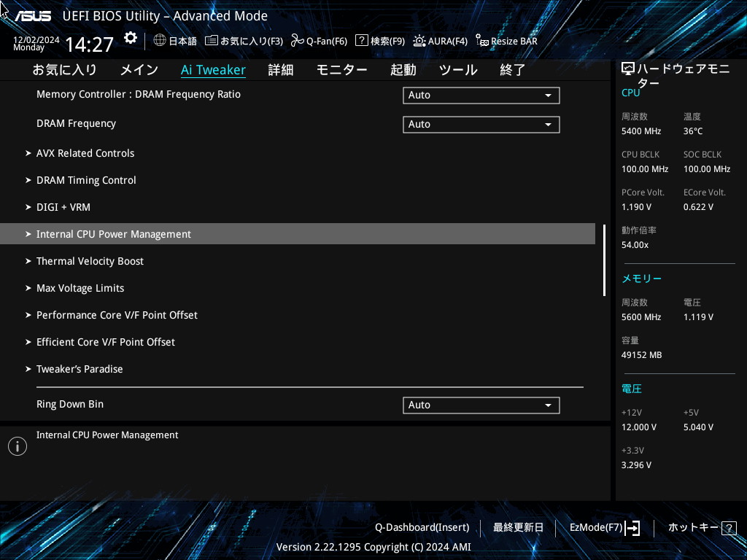The image size is (747, 560).
Task: Click +5V reading 5.040 V
Action: pyautogui.click(x=698, y=427)
